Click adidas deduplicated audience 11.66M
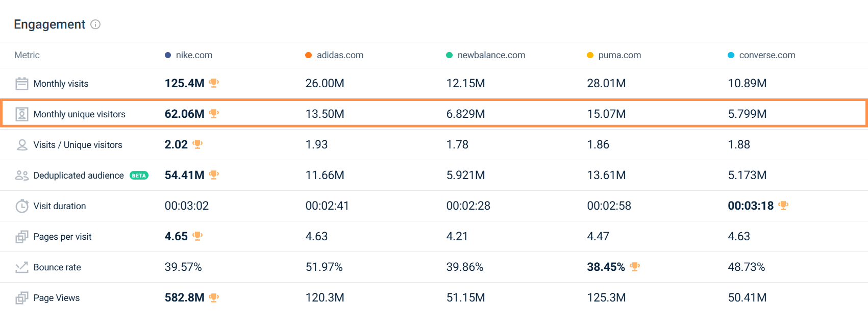 [325, 175]
